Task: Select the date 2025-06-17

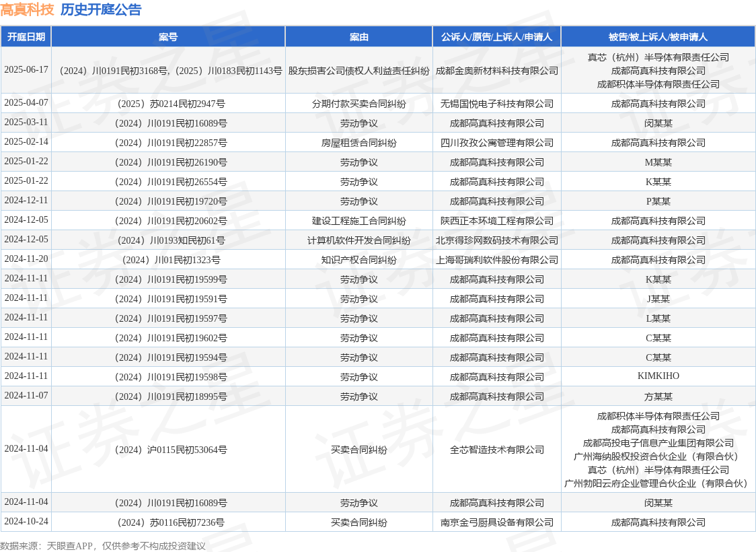Action: point(26,69)
